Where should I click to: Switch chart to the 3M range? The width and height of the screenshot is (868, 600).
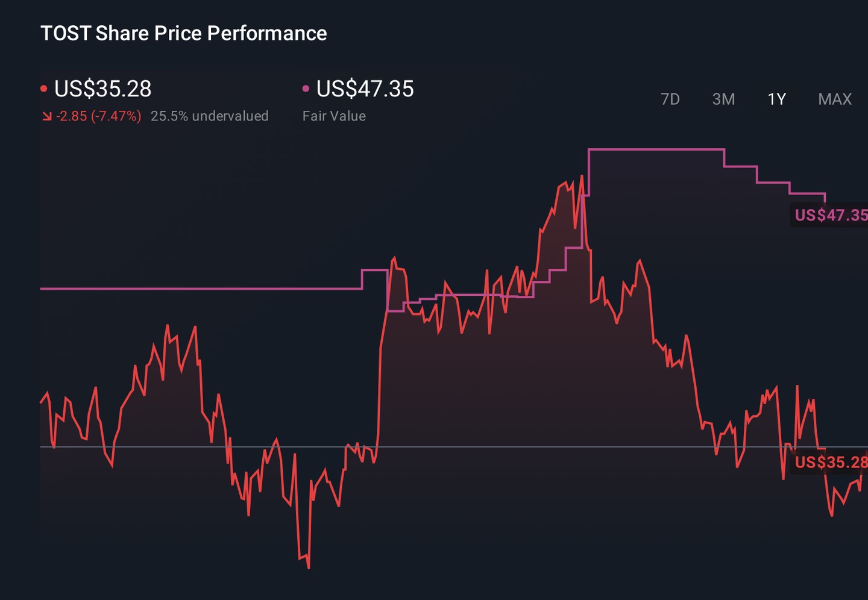[723, 99]
